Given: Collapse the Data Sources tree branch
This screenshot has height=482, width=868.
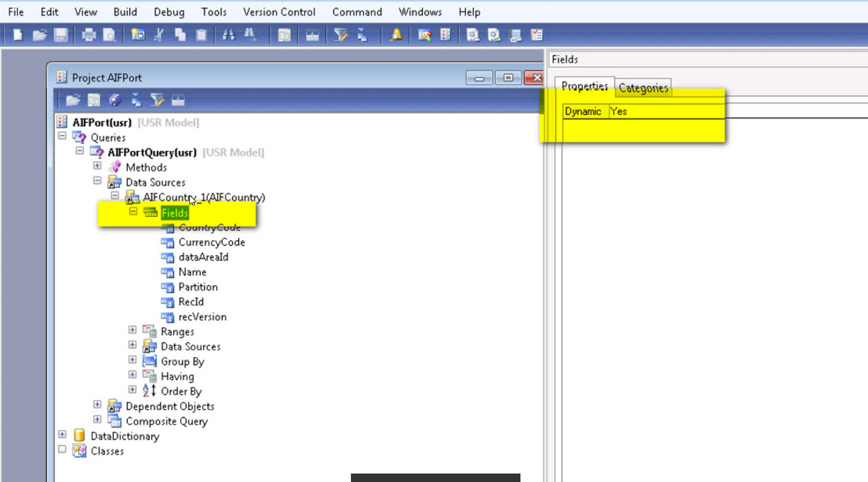Looking at the screenshot, I should [97, 180].
